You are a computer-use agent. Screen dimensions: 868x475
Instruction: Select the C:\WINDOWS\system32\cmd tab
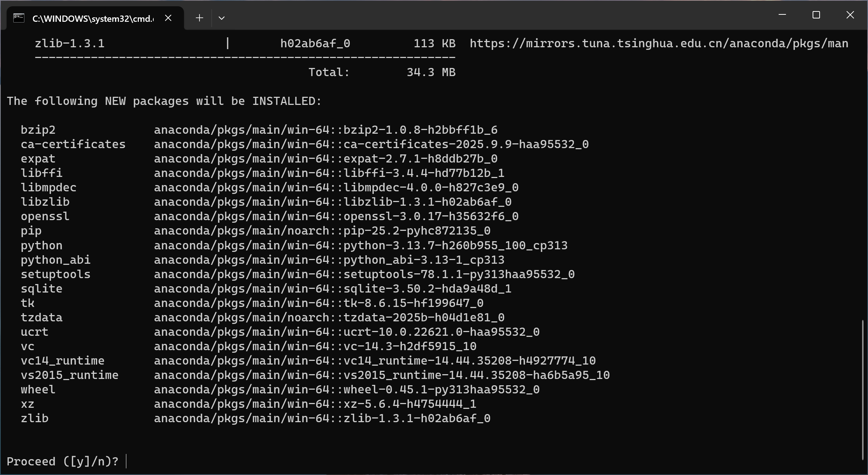tap(92, 18)
